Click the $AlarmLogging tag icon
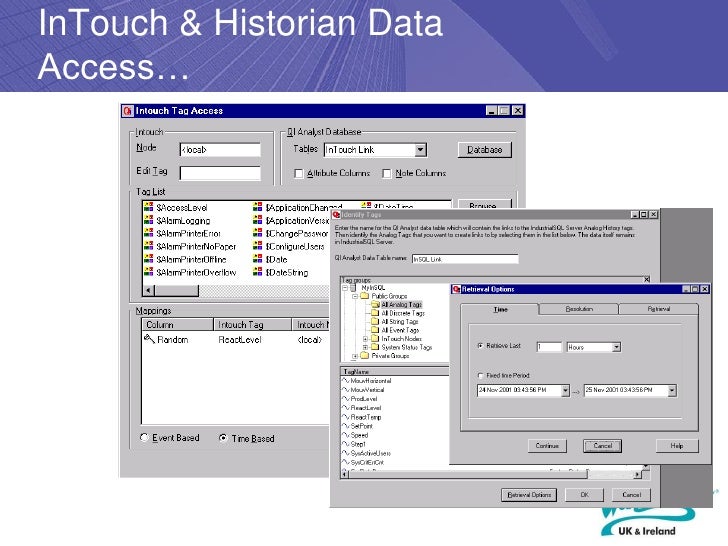The height and width of the screenshot is (546, 728). coord(149,220)
